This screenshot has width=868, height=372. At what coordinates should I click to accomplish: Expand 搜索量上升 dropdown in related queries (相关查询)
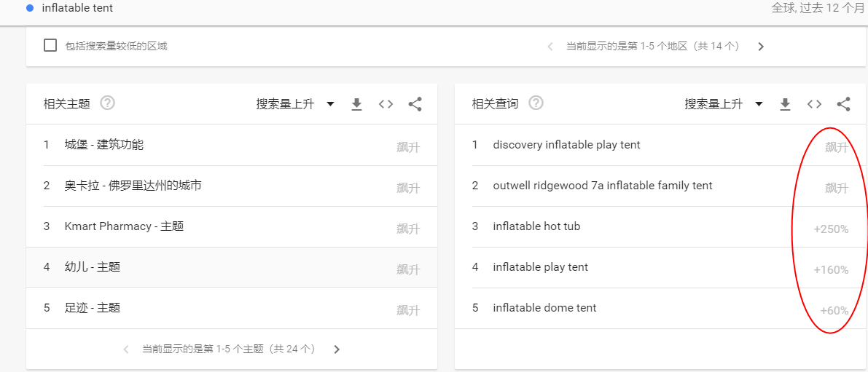pos(724,104)
